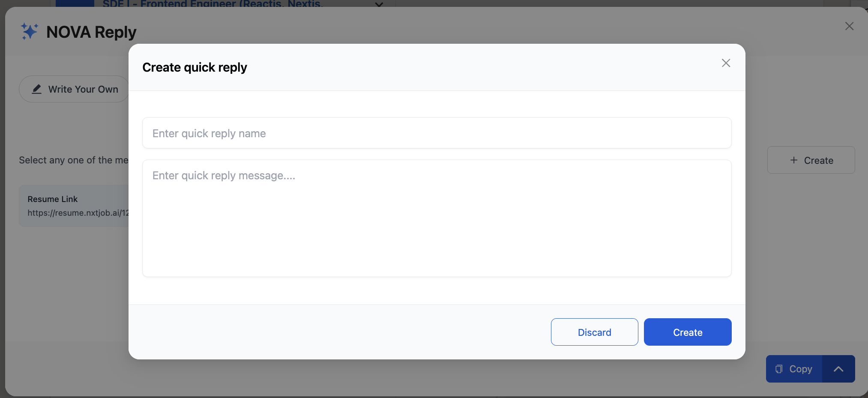Close the NOVA Reply overlay with the top-right X
The height and width of the screenshot is (398, 868).
click(x=849, y=26)
